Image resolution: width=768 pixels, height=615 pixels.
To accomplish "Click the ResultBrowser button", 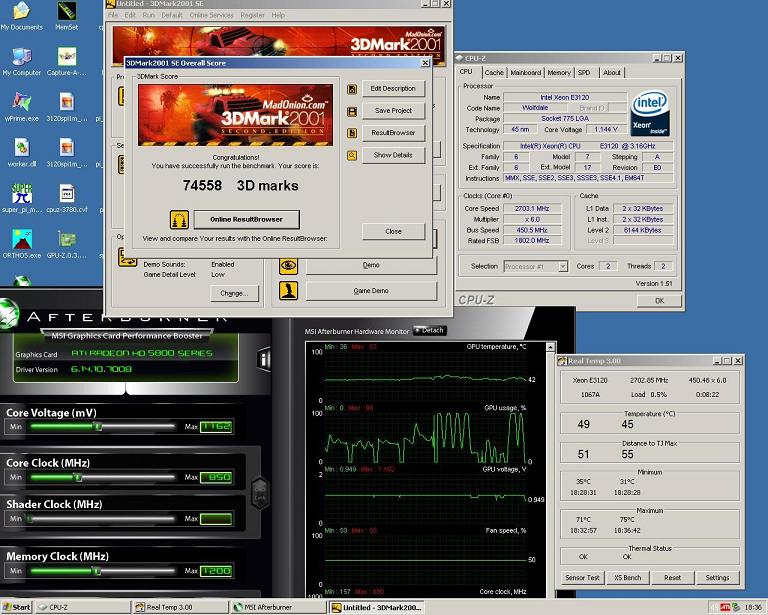I will point(393,133).
